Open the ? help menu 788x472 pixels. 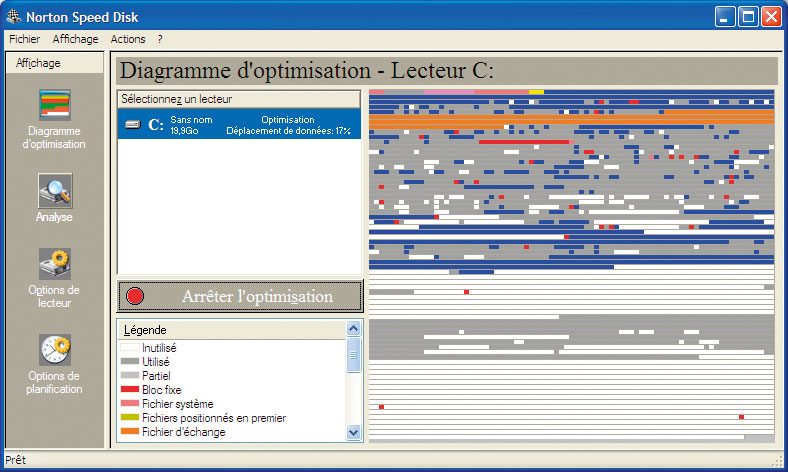(x=160, y=39)
